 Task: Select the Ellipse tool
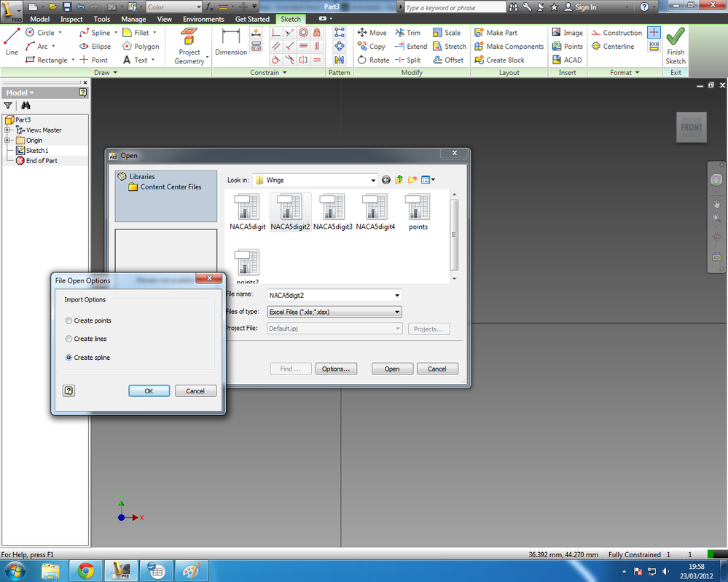click(x=95, y=46)
